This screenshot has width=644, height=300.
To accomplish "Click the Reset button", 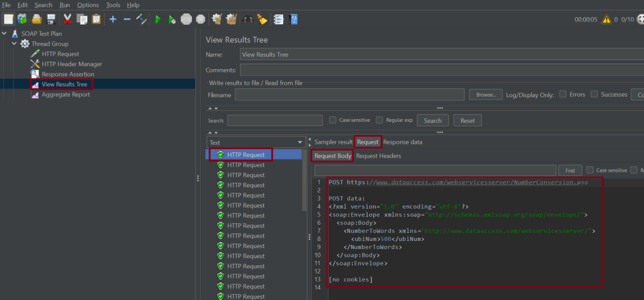I will coord(467,121).
